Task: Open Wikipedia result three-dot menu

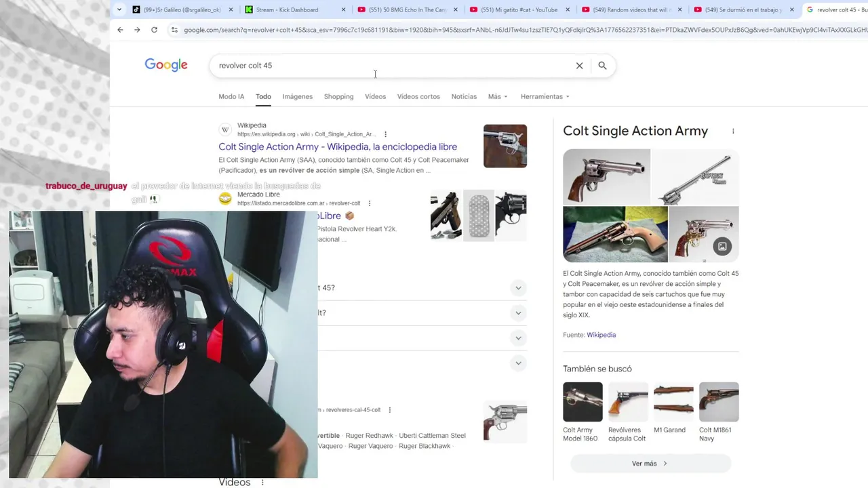Action: (385, 134)
